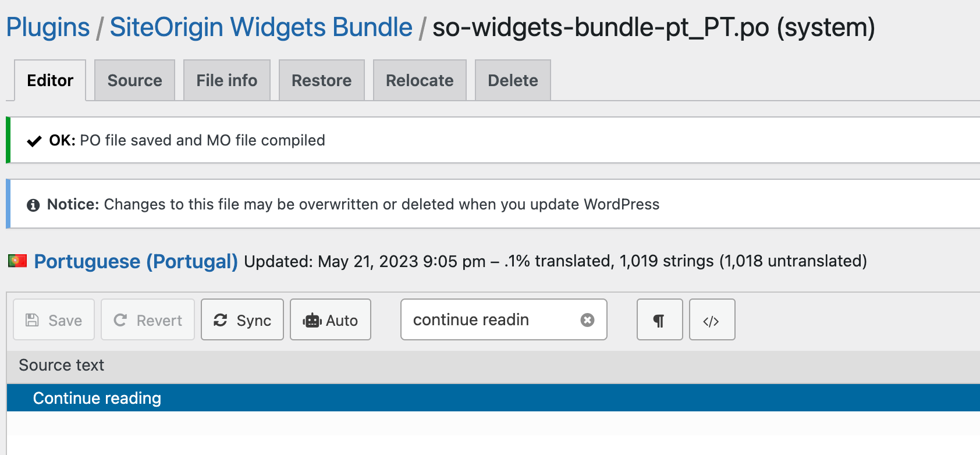Click the Portuguese (Portugal) language link
The width and height of the screenshot is (980, 455).
[x=136, y=261]
